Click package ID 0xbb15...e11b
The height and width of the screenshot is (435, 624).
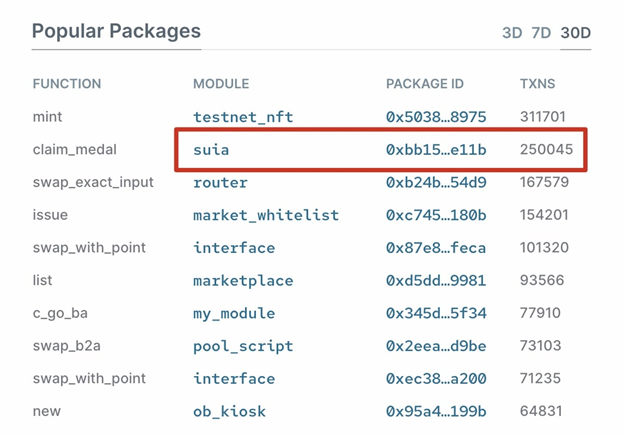[x=436, y=150]
